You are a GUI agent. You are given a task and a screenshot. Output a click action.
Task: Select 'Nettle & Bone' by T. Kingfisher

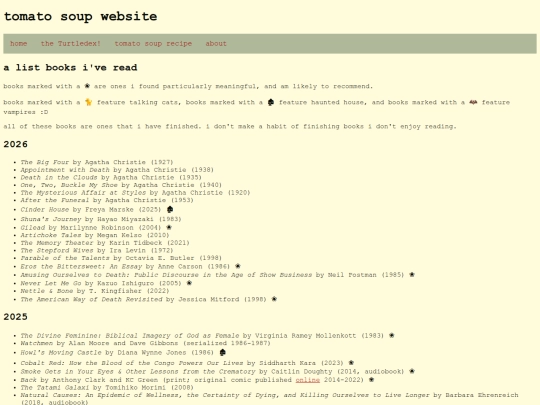point(95,291)
